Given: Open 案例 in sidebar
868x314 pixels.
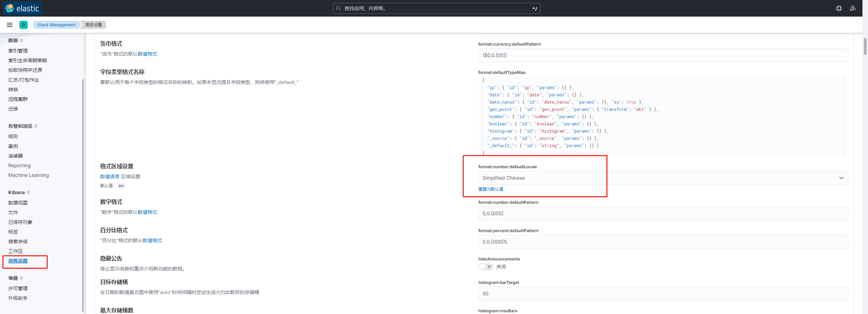Looking at the screenshot, I should coord(13,146).
